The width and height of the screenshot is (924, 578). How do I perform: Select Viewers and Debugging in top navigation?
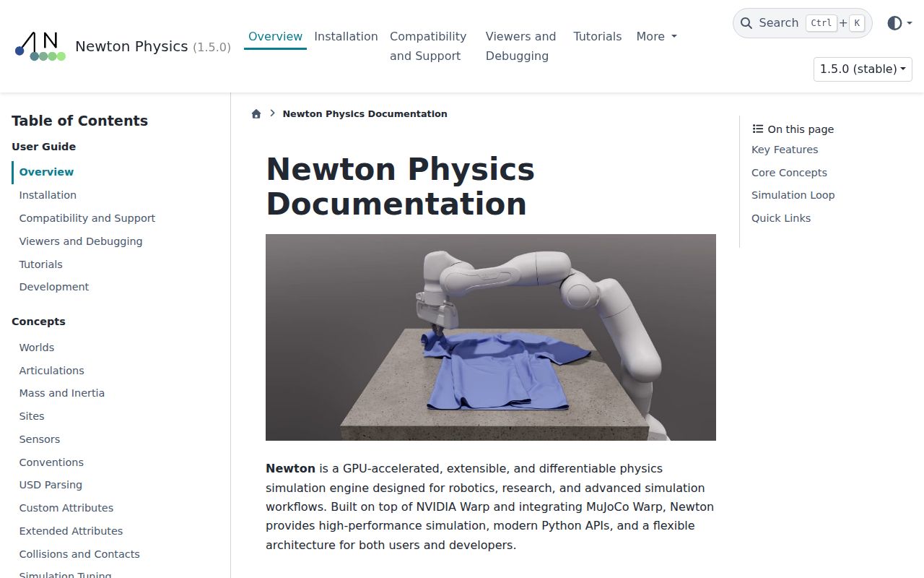(x=520, y=46)
